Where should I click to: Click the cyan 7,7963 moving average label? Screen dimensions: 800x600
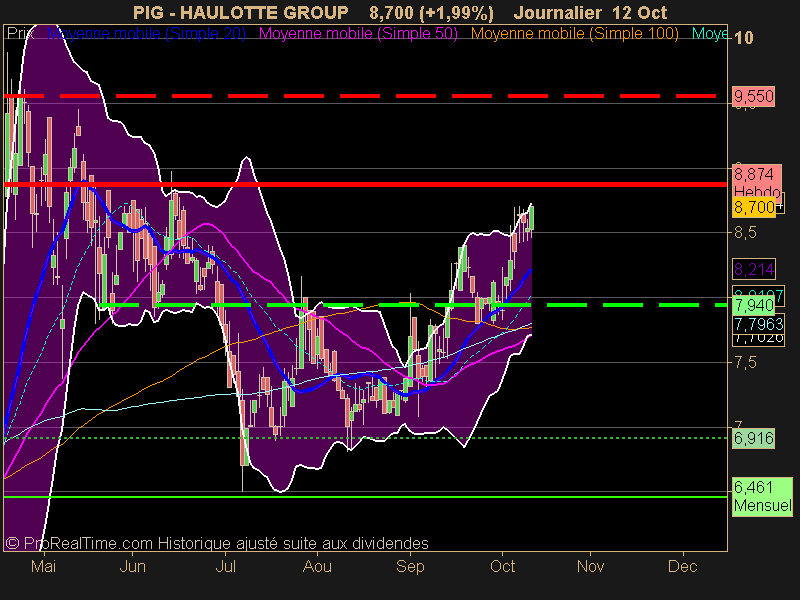[758, 324]
